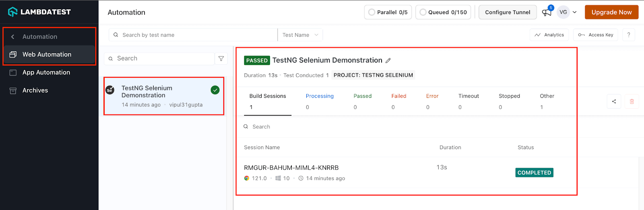Open the announcements megaphone icon

tap(547, 12)
